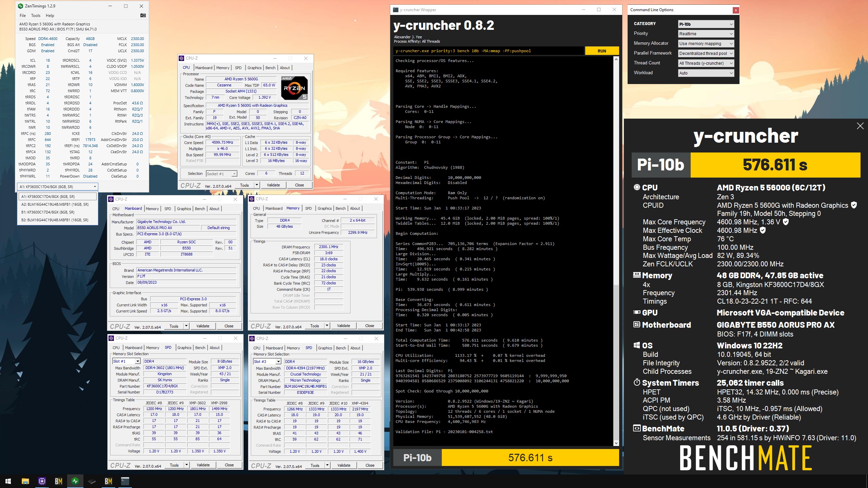Open Memory tab in Slot #3 SPD window
This screenshot has width=868, height=488.
tap(293, 348)
